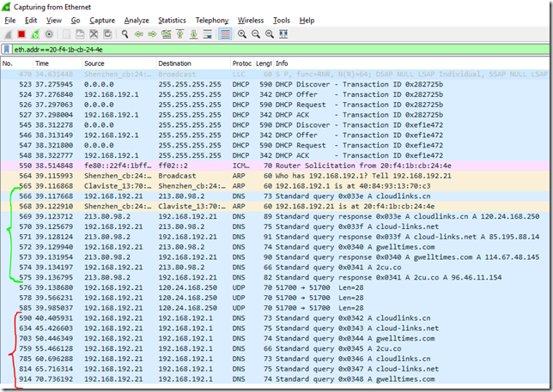Select packet 573 gwelltimes.com response row
The height and width of the screenshot is (392, 553).
tap(275, 257)
